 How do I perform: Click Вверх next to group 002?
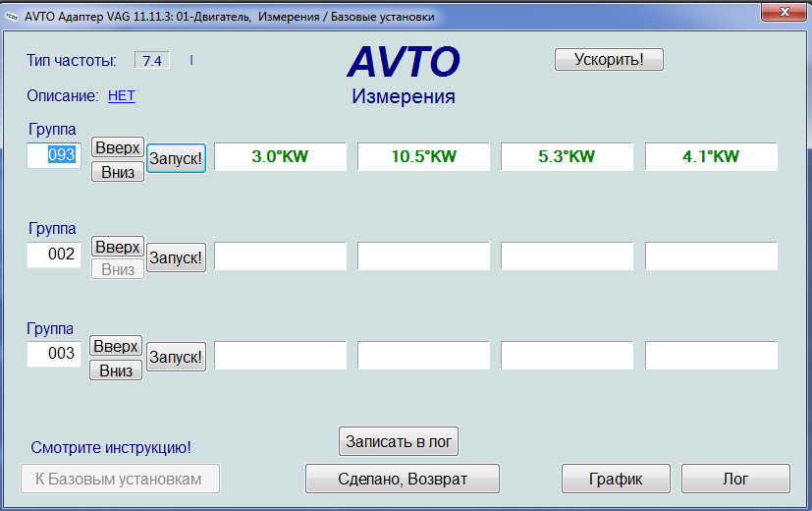118,247
